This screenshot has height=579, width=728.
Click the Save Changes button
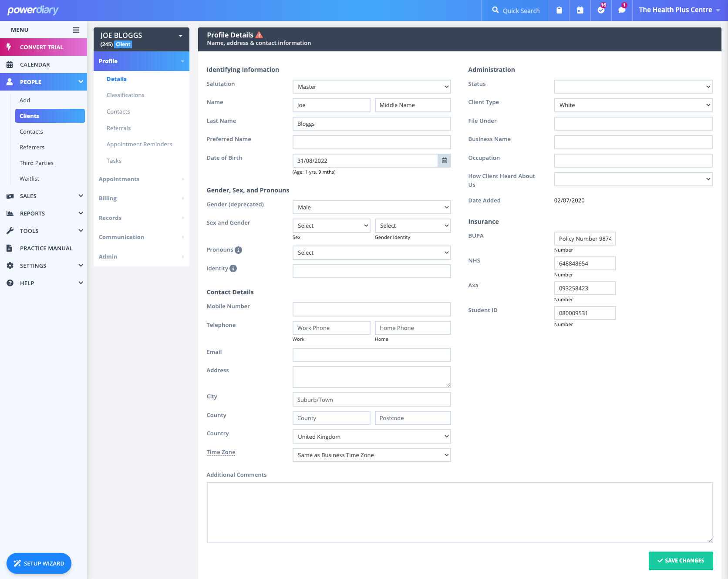click(681, 561)
